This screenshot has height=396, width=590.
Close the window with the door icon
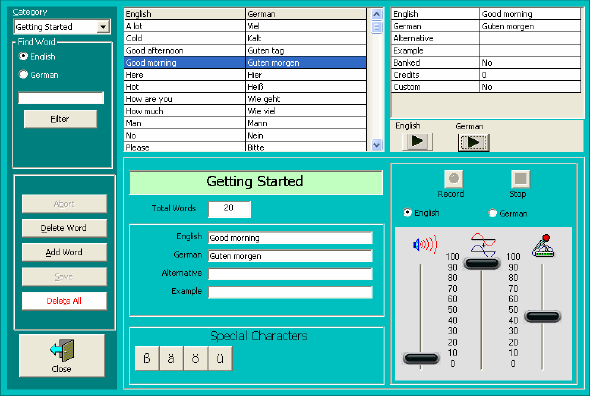62,355
